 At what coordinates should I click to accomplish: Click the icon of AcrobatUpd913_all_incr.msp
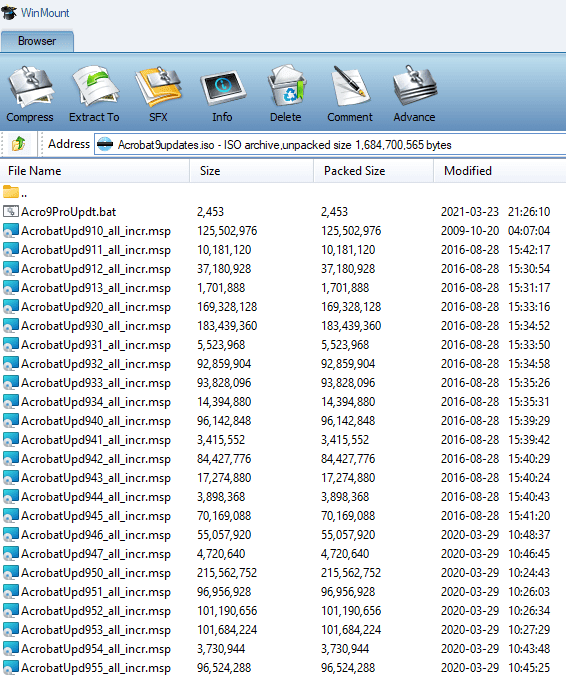click(x=11, y=288)
